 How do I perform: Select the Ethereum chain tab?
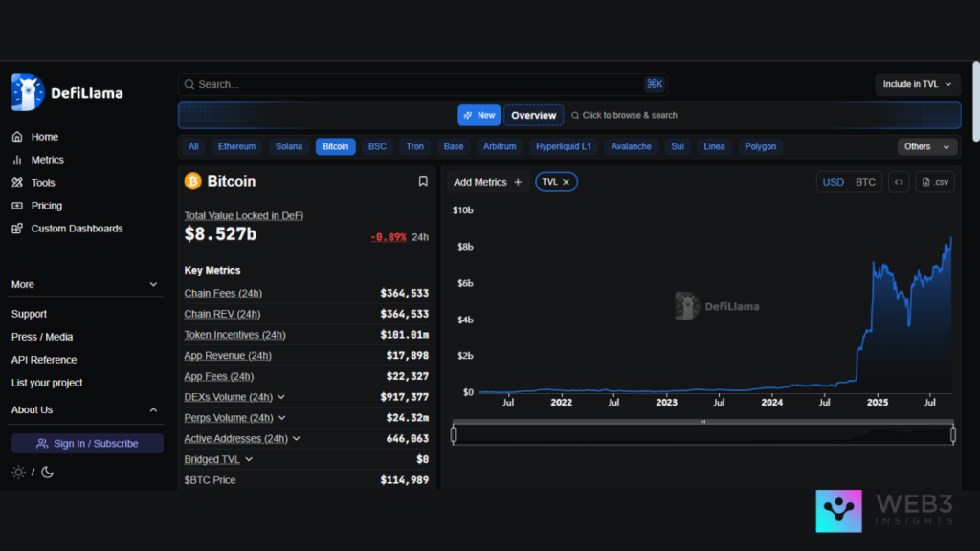[x=237, y=146]
